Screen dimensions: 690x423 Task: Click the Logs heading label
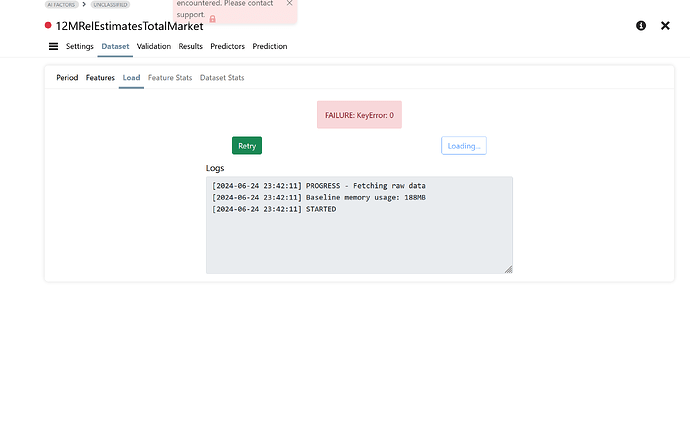click(215, 168)
